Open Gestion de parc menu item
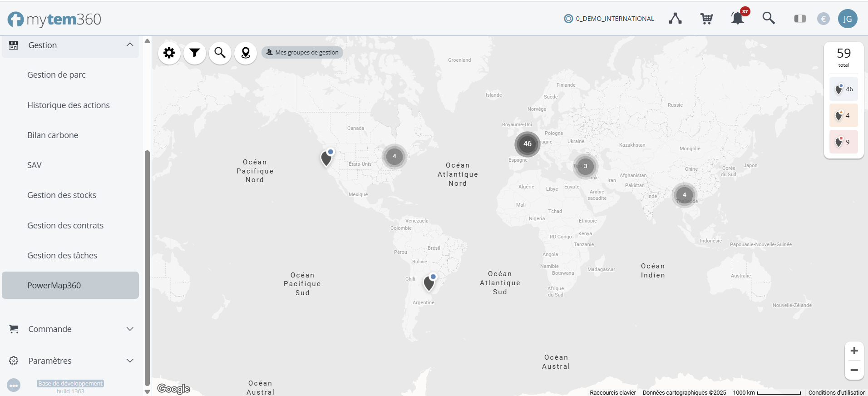 coord(56,75)
